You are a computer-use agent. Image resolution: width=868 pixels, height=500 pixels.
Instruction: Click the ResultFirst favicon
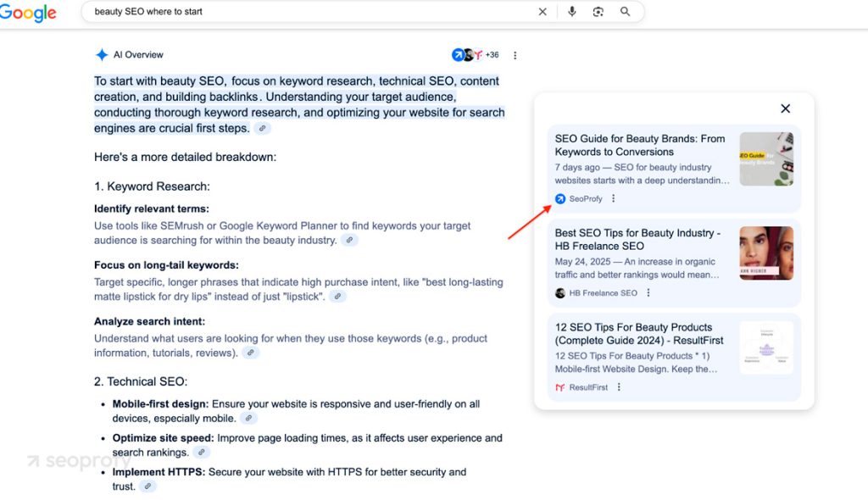[x=559, y=386]
